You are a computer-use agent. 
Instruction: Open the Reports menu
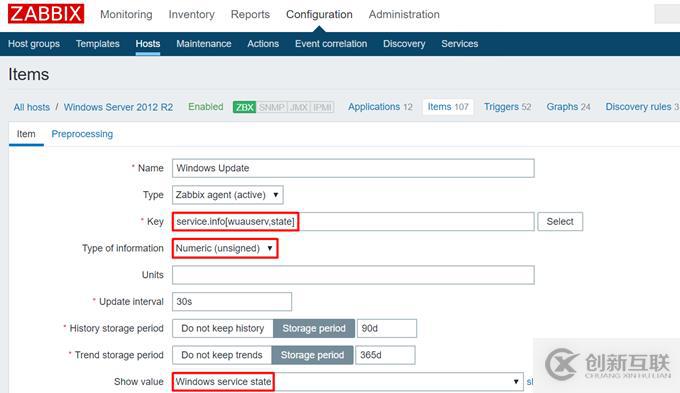(250, 14)
